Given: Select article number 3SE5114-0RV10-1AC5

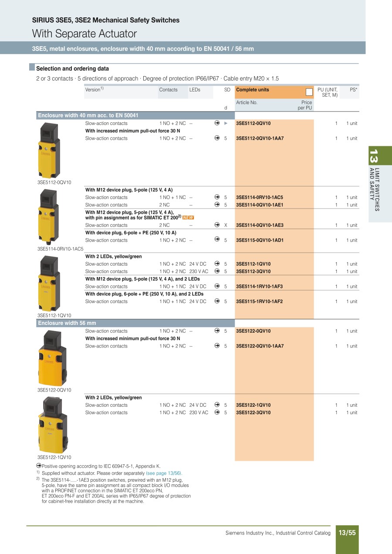Looking at the screenshot, I should tap(260, 197).
